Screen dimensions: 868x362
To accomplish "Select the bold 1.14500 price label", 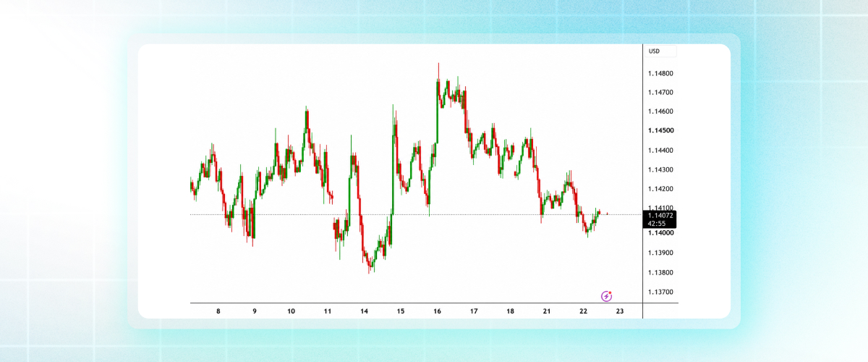I will click(x=661, y=131).
